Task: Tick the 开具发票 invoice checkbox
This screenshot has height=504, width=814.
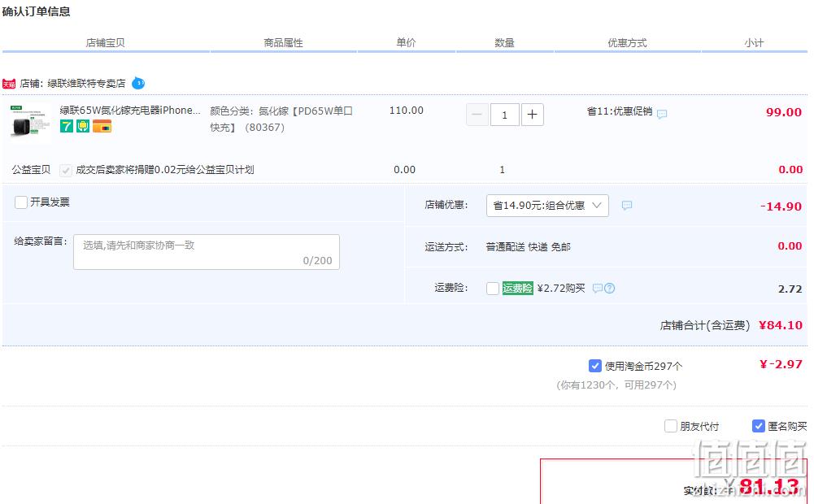Action: click(21, 202)
